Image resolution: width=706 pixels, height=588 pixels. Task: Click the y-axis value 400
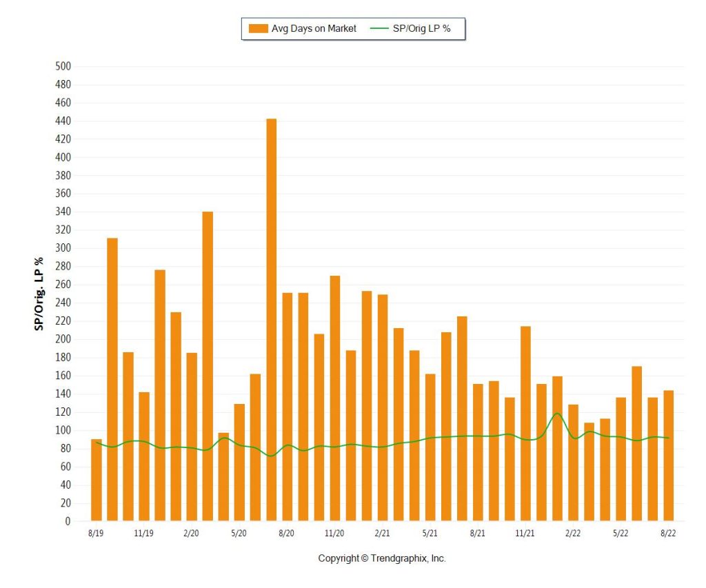tap(63, 158)
